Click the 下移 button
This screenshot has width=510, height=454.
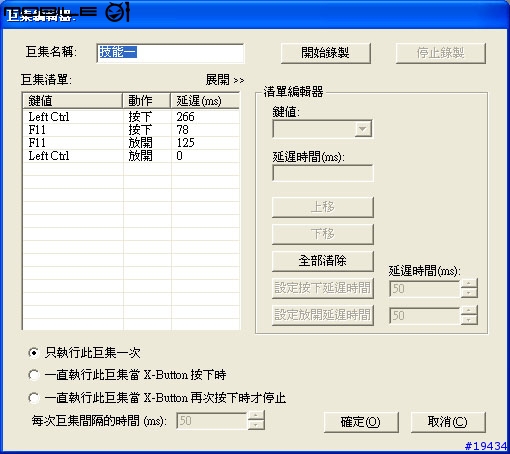click(x=323, y=234)
